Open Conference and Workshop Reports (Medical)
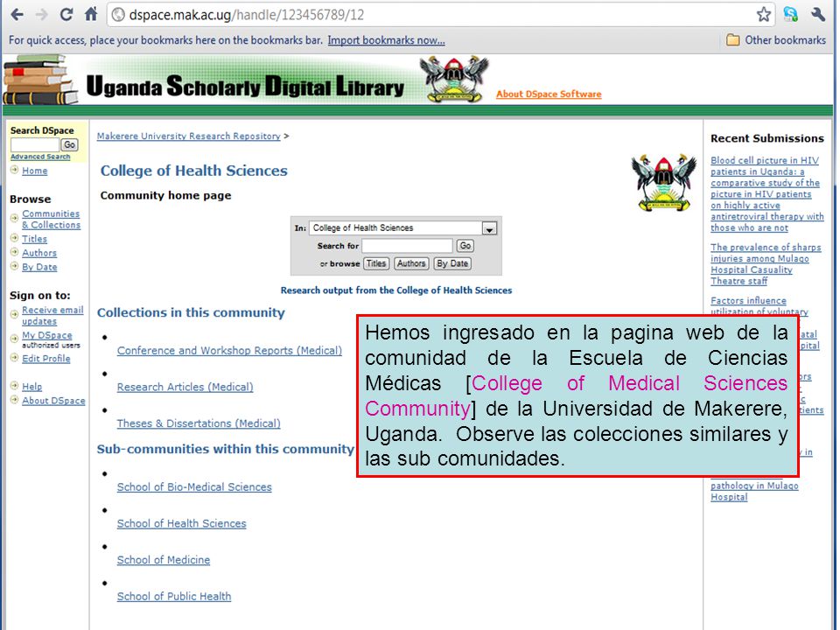 229,350
